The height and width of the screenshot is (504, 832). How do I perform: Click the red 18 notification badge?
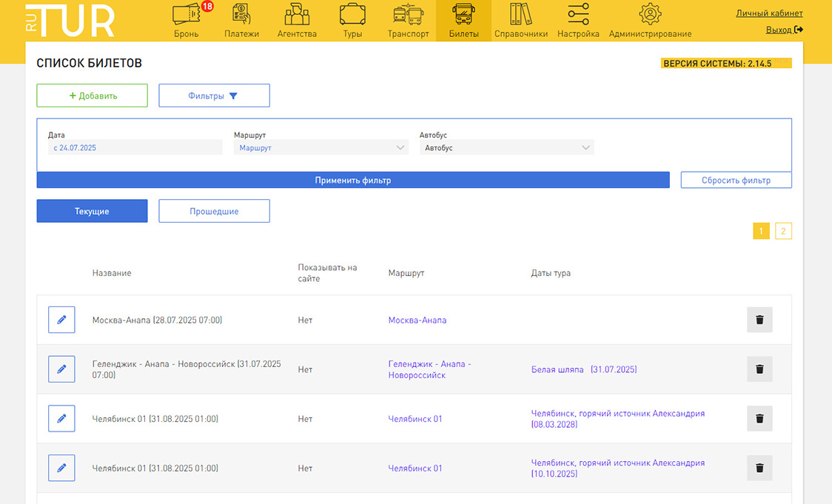(x=207, y=7)
